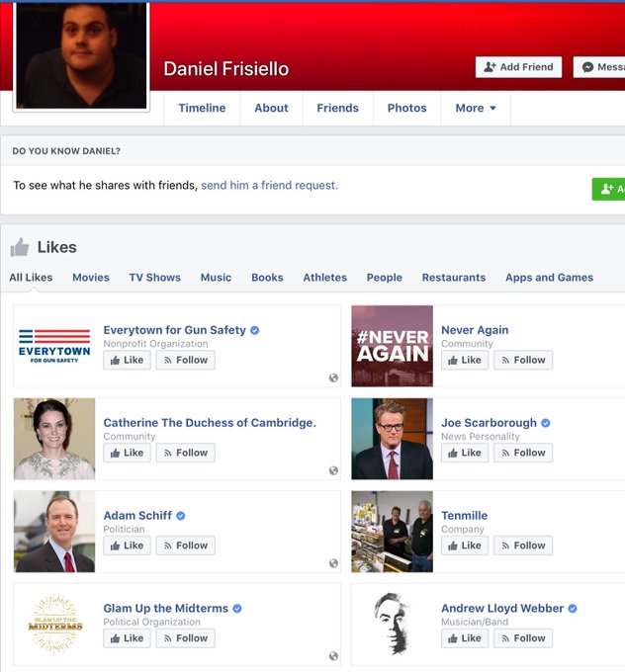Viewport: 625px width, 672px height.
Task: Click the Add Friend button
Action: 518,67
